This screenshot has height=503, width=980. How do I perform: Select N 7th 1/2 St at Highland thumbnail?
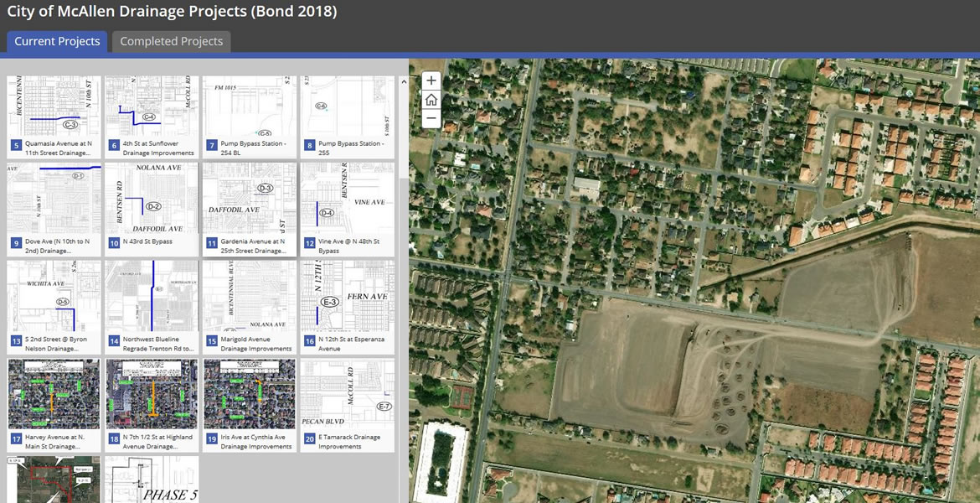click(x=152, y=394)
